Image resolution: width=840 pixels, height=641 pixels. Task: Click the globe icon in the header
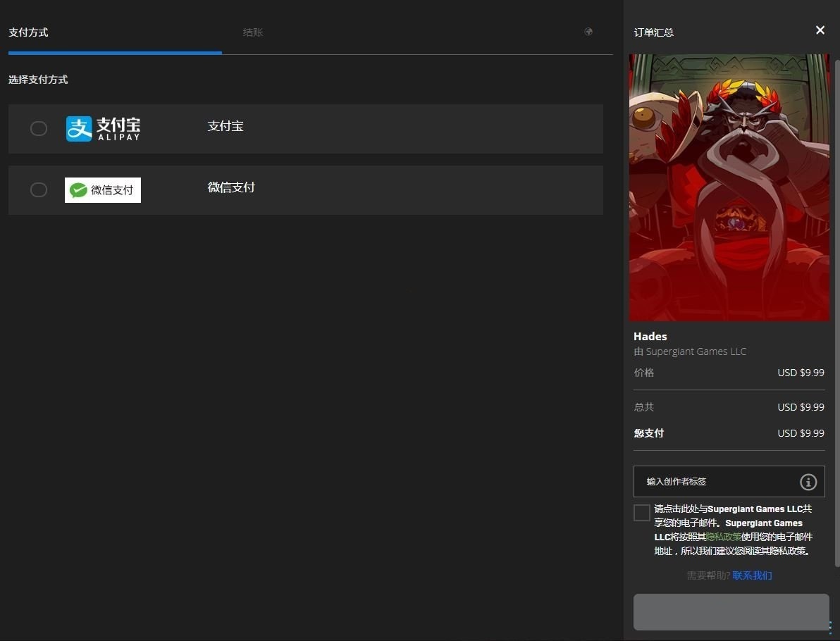(588, 32)
